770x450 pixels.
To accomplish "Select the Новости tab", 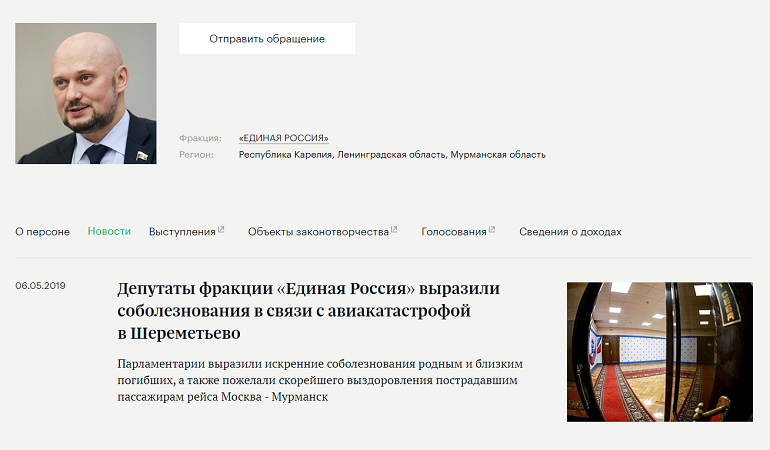I will click(x=109, y=232).
